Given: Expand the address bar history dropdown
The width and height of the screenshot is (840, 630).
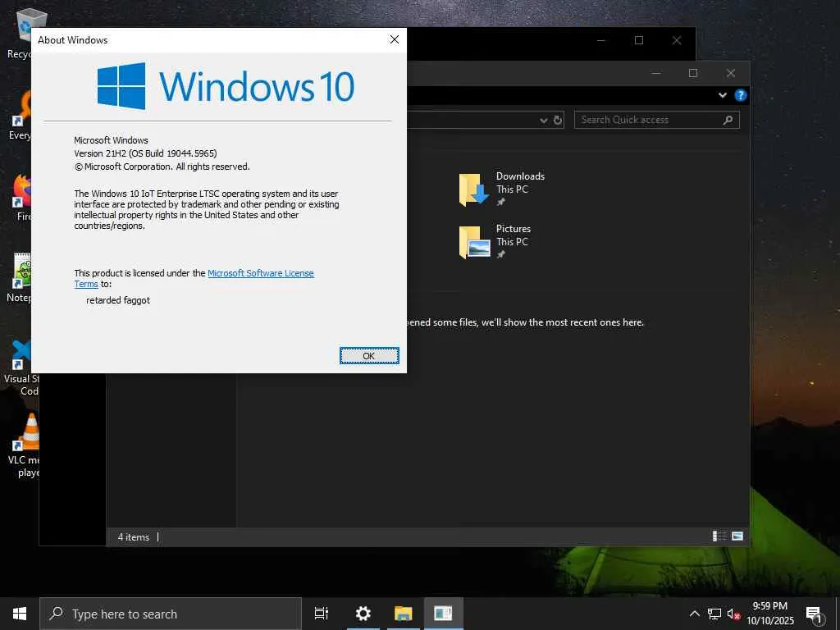Looking at the screenshot, I should [544, 121].
